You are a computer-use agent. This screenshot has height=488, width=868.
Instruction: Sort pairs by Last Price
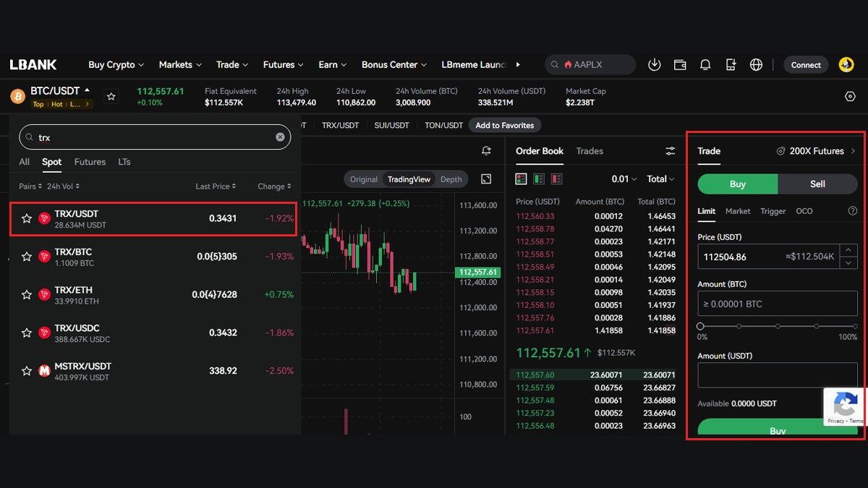coord(216,187)
